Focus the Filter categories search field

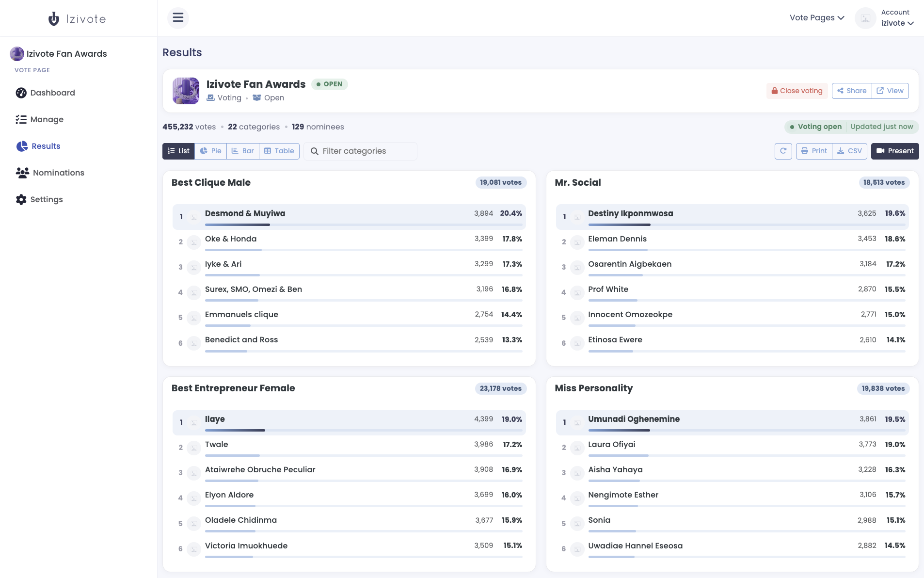[360, 151]
